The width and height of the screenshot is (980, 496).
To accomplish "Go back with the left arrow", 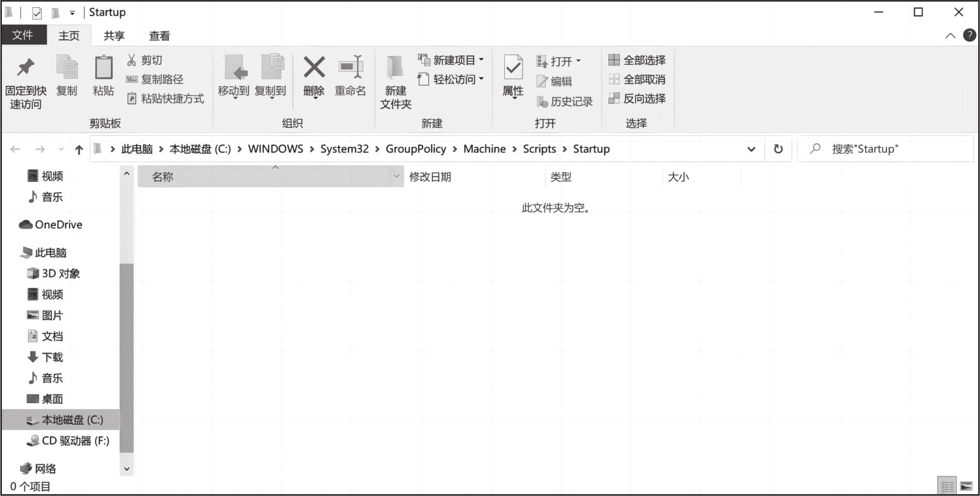I will [16, 149].
